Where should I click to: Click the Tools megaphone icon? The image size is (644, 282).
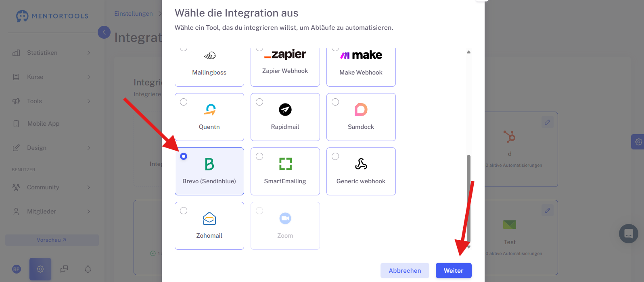click(16, 101)
